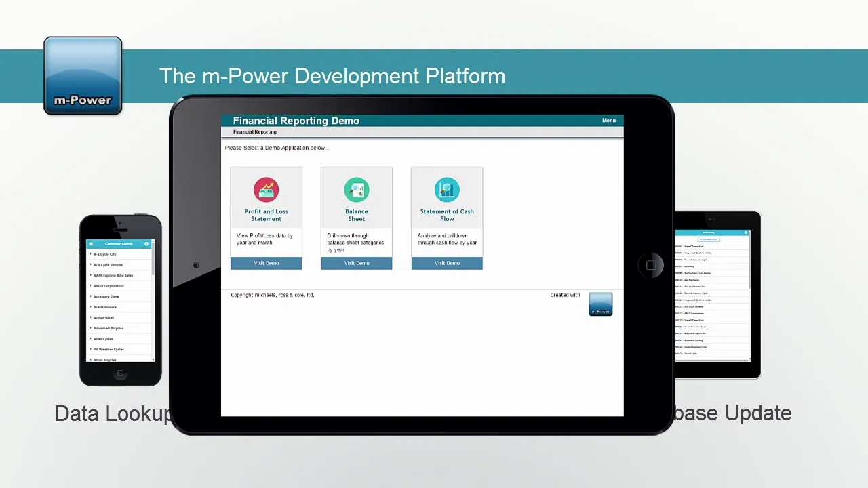Expand Ace Hardware on the phone
Screen dimensions: 868x488
119,307
